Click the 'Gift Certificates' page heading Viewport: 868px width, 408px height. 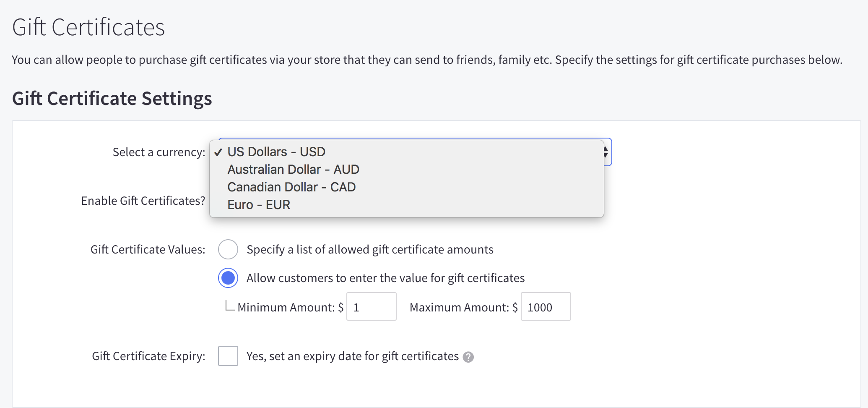pyautogui.click(x=88, y=27)
